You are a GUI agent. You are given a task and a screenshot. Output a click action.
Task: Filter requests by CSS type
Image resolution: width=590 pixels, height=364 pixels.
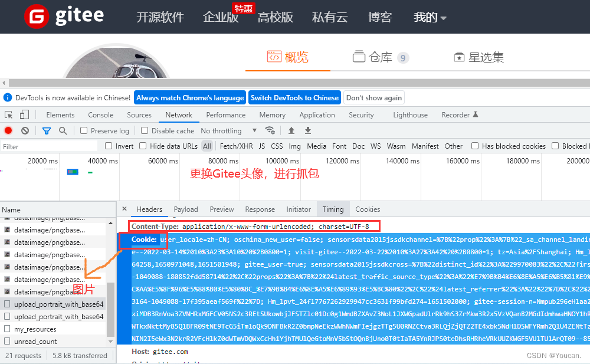[x=277, y=146]
